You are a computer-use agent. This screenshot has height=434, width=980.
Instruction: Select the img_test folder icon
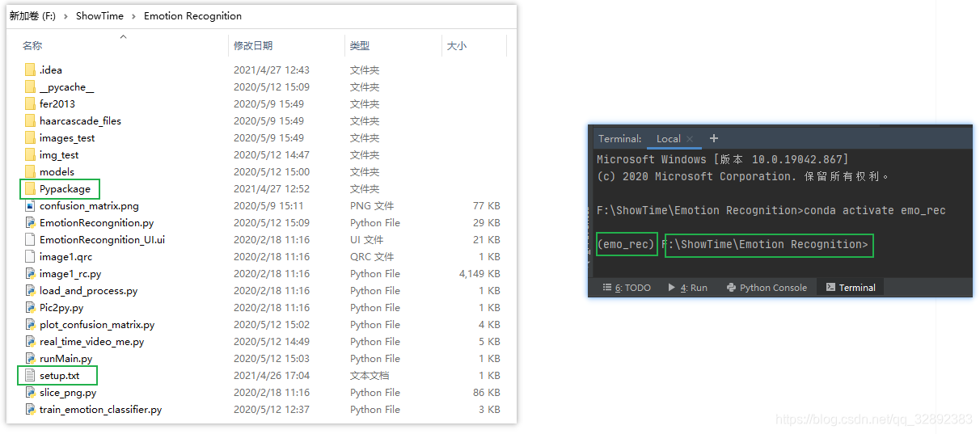pyautogui.click(x=30, y=154)
